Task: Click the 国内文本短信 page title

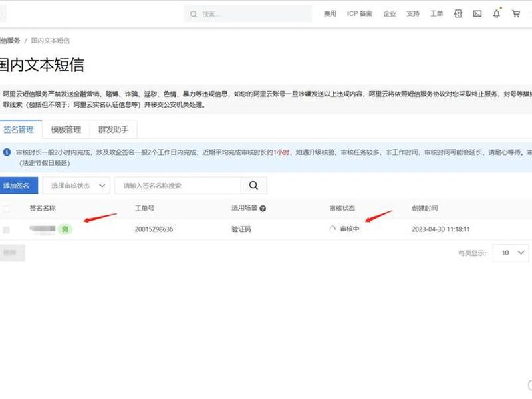Action: point(41,65)
